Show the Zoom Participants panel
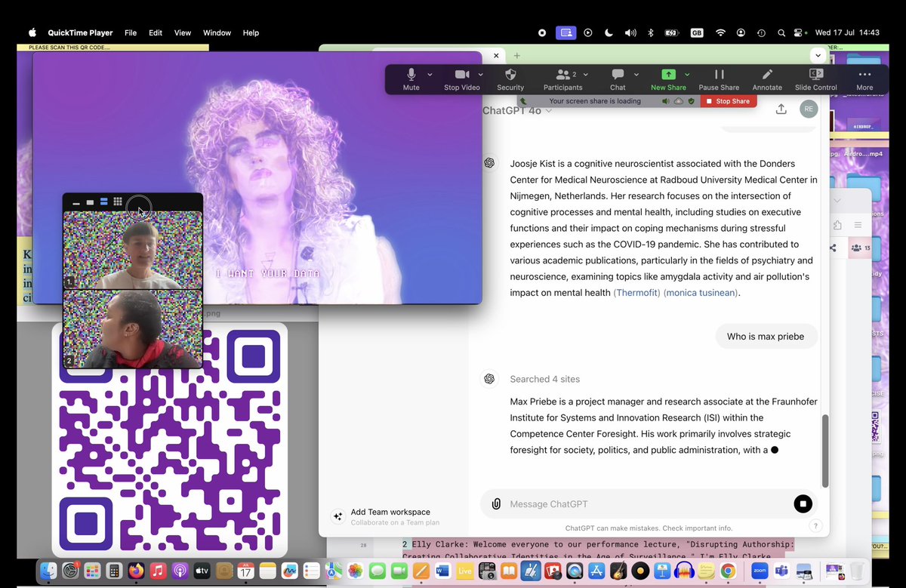Viewport: 906px width, 588px height. coord(563,79)
